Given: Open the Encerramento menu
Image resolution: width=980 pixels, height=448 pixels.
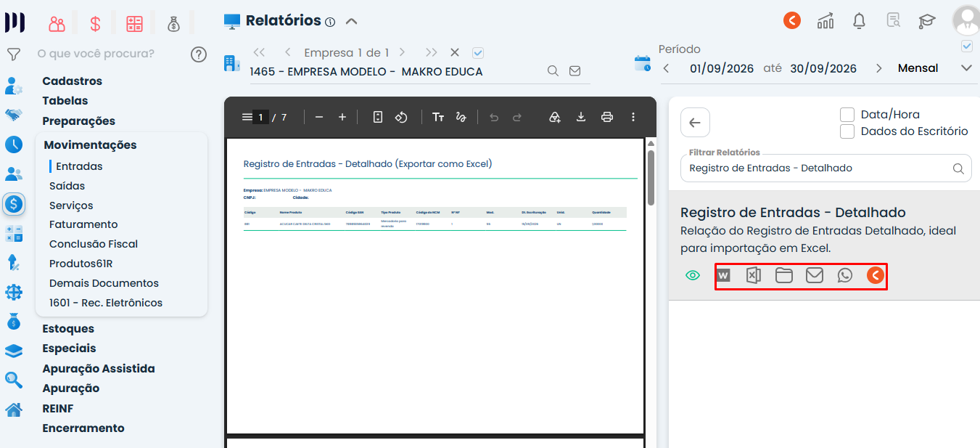Looking at the screenshot, I should click(x=83, y=428).
